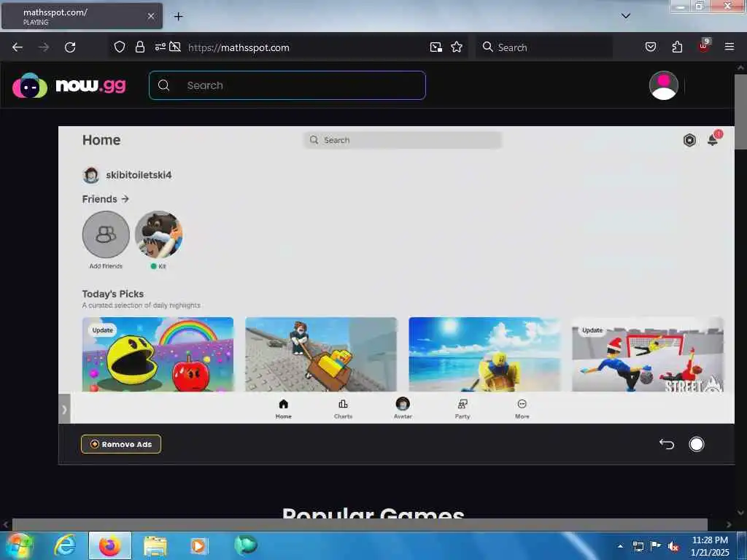Switch to the Charts tab
This screenshot has height=560, width=747.
343,408
